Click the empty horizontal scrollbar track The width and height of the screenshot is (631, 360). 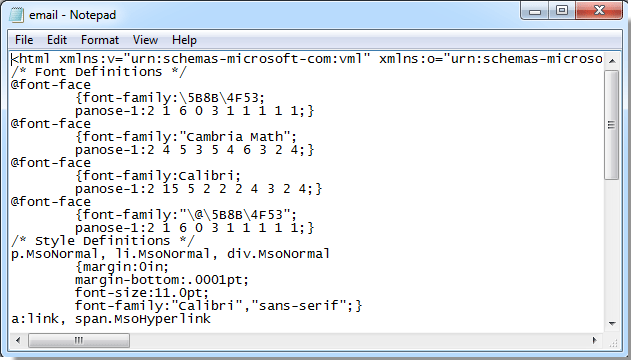click(358, 340)
